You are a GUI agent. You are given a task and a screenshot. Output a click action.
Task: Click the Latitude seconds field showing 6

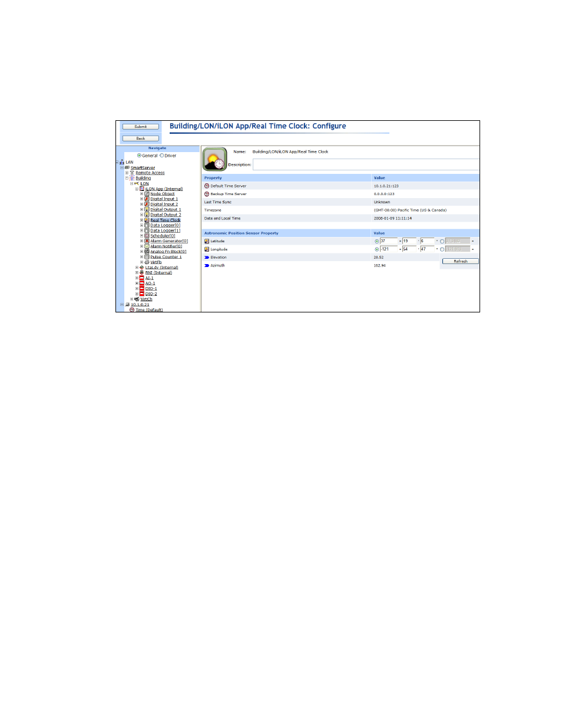(427, 241)
